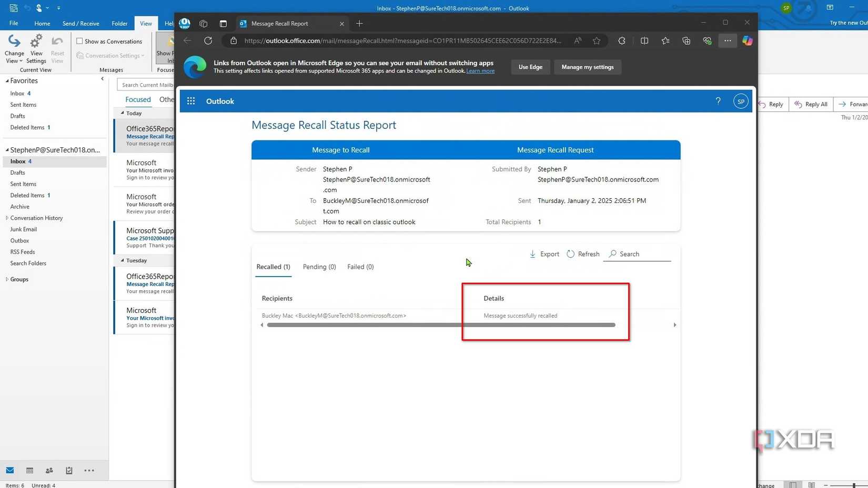
Task: Open the Folder ribbon tab
Action: click(x=119, y=23)
